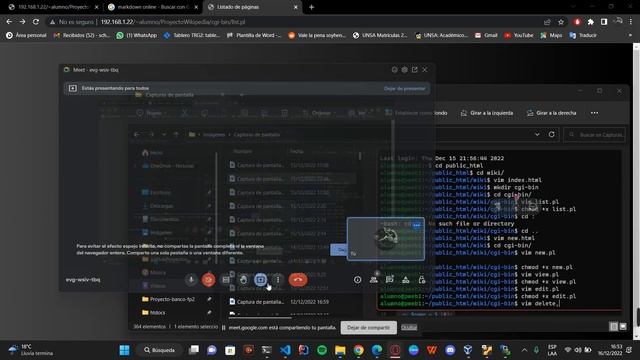640x360 pixels.
Task: Click Dejar de compartir button
Action: [x=369, y=327]
